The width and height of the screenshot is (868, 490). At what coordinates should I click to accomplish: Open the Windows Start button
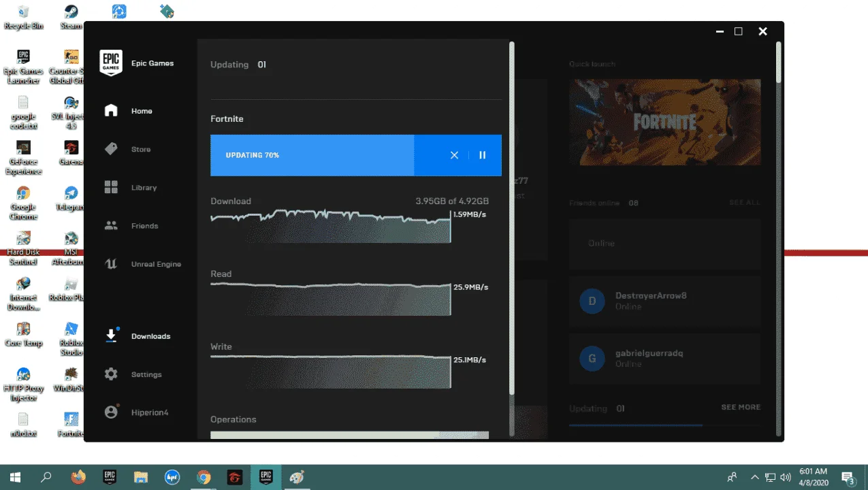click(x=15, y=477)
